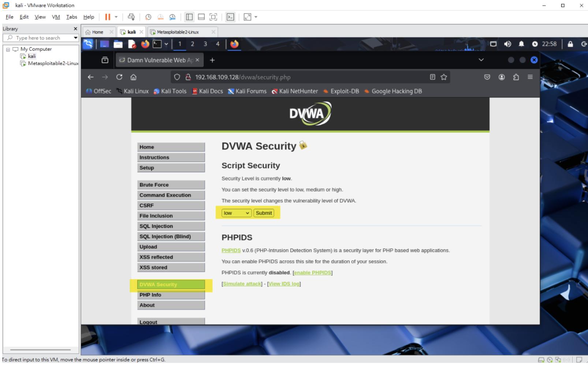Bookmark this page with the star icon
This screenshot has height=365, width=588.
tap(444, 77)
